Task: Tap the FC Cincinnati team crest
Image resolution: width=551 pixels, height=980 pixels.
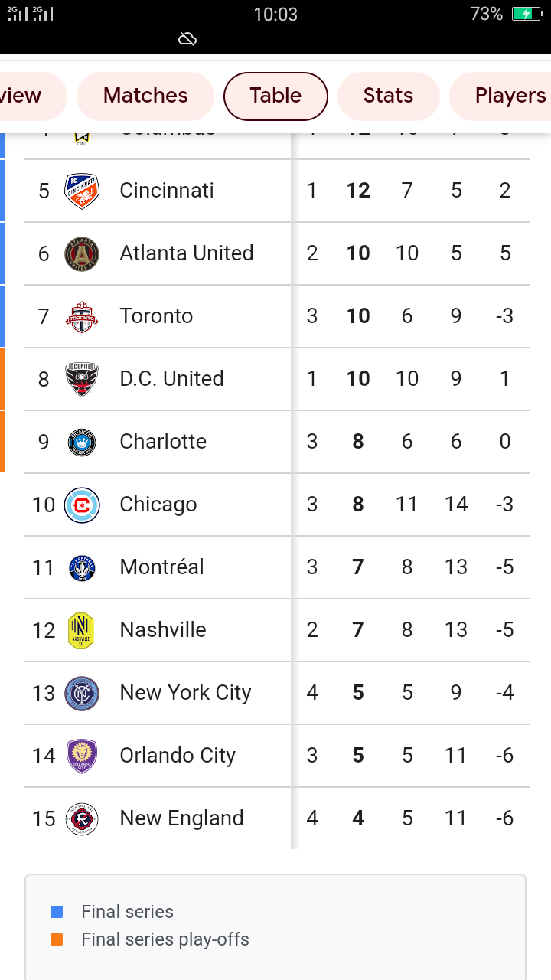Action: 82,191
